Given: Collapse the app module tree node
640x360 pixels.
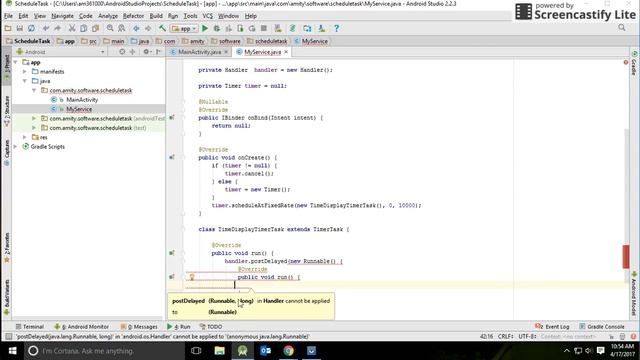Looking at the screenshot, I should (16, 62).
